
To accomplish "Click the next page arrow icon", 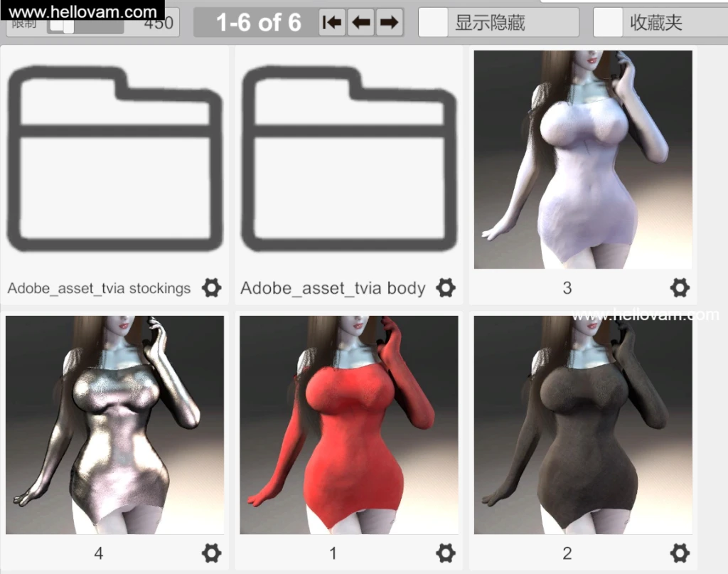I will pyautogui.click(x=390, y=22).
